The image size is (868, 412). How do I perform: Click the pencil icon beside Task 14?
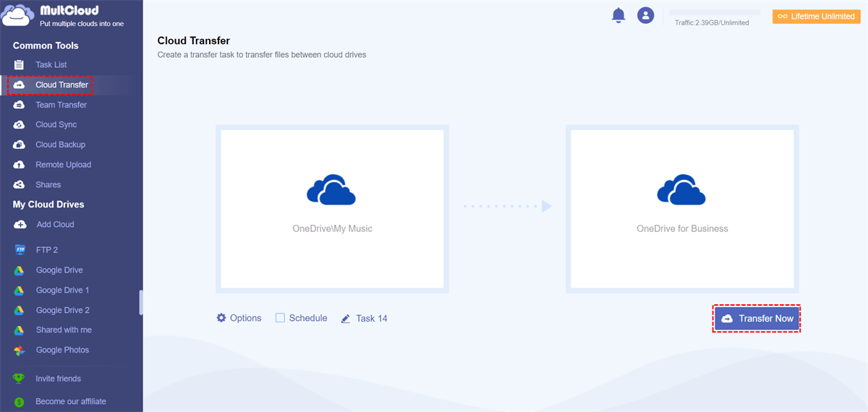(346, 319)
